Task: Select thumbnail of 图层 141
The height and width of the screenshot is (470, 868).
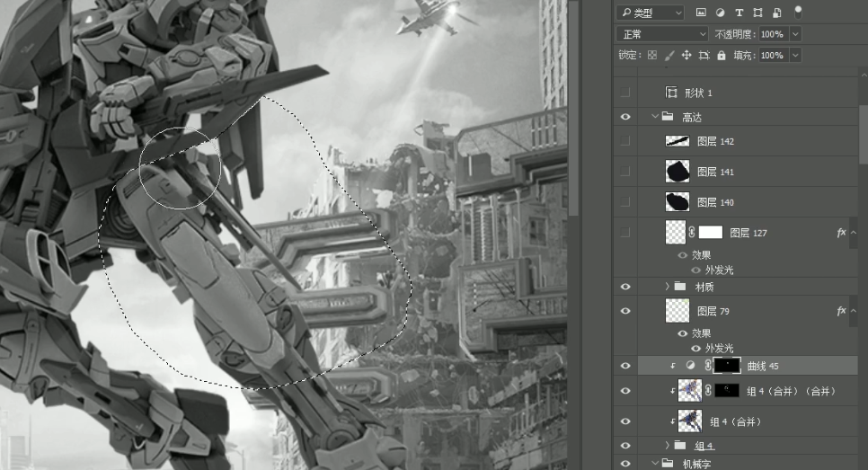Action: [x=677, y=172]
